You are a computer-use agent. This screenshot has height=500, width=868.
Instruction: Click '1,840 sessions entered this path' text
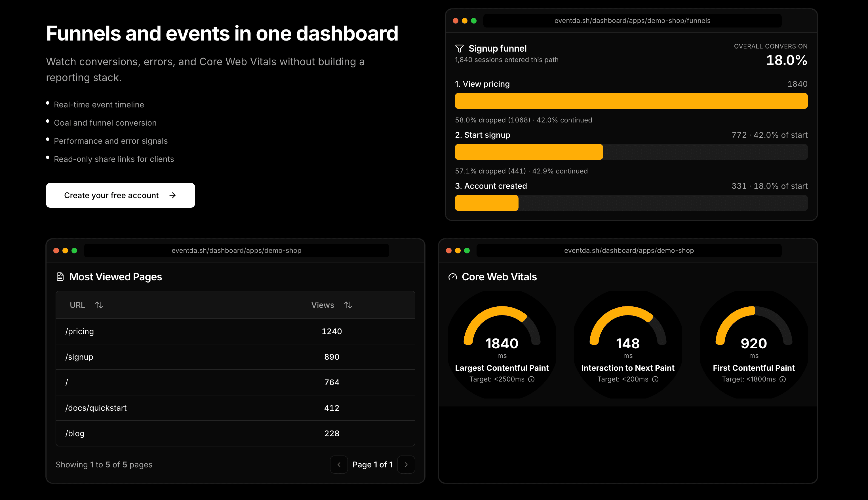coord(507,60)
